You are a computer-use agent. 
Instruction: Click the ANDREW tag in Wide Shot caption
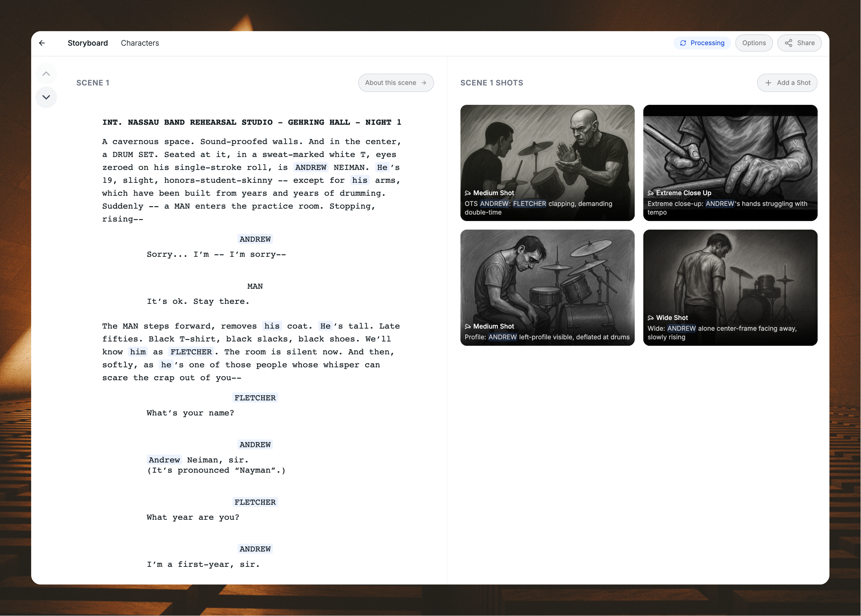tap(681, 329)
